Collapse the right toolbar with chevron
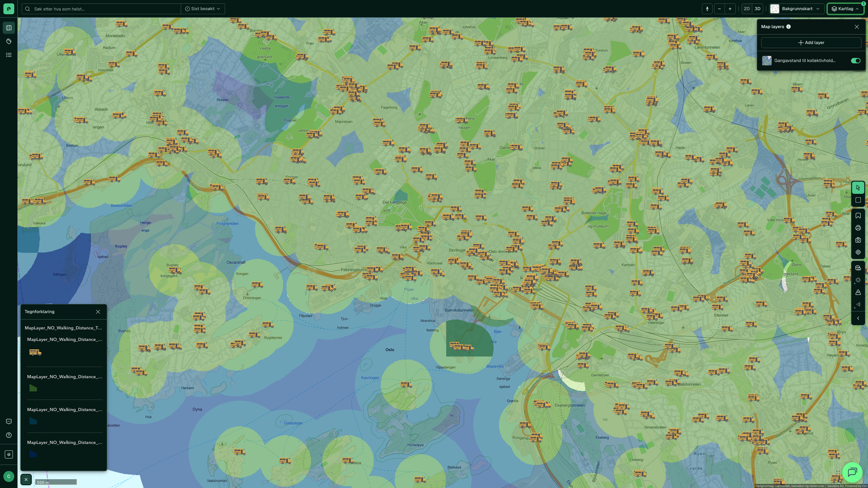 [858, 318]
